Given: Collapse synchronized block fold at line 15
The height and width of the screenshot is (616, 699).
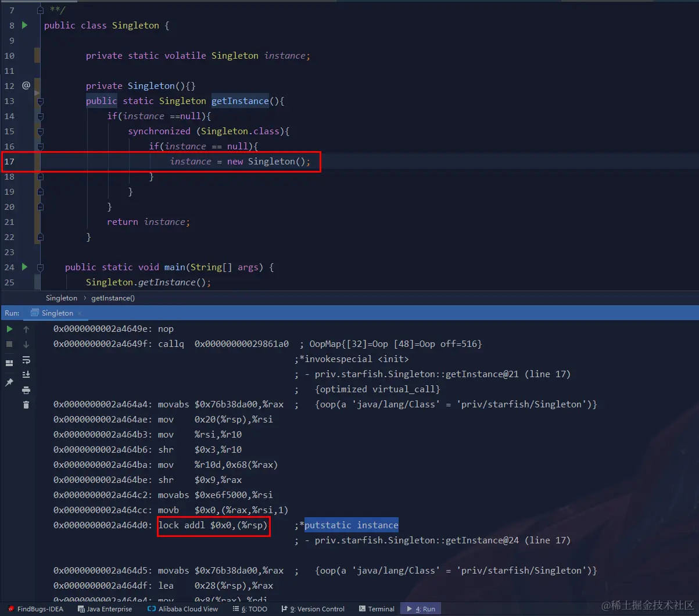Looking at the screenshot, I should pos(40,131).
